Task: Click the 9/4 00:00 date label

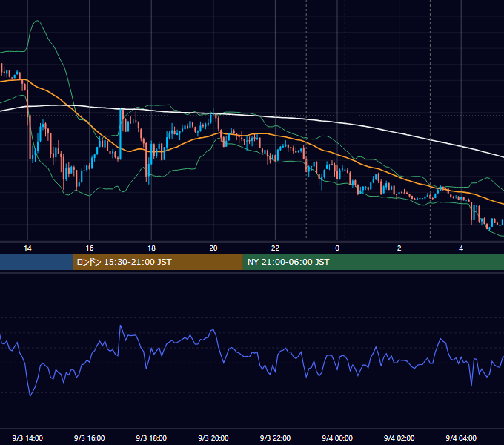Action: pyautogui.click(x=337, y=438)
